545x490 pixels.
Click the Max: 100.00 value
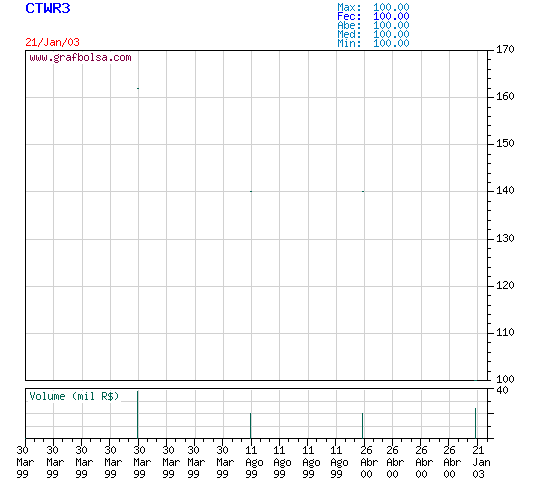[373, 7]
